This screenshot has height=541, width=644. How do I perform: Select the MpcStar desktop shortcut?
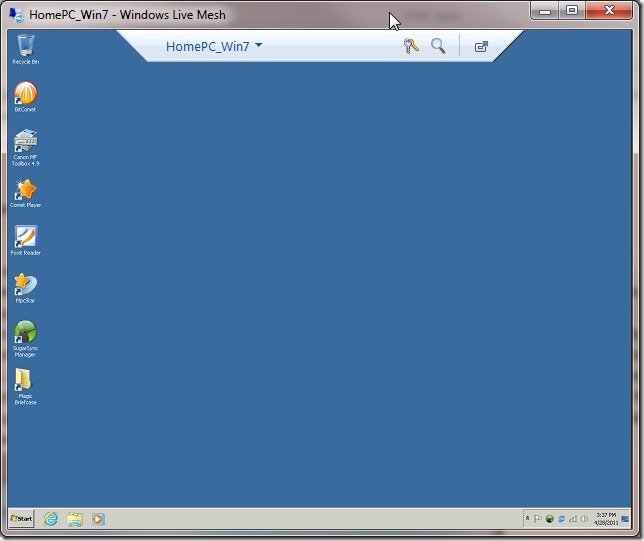coord(25,288)
